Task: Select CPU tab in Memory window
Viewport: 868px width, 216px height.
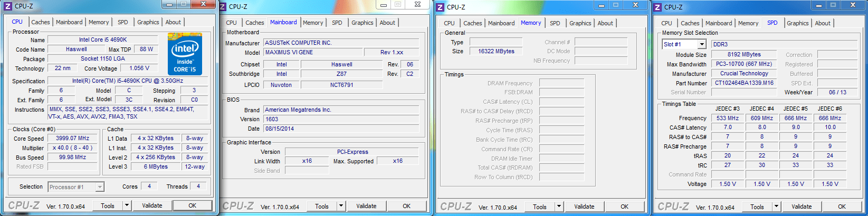Action: pos(450,23)
